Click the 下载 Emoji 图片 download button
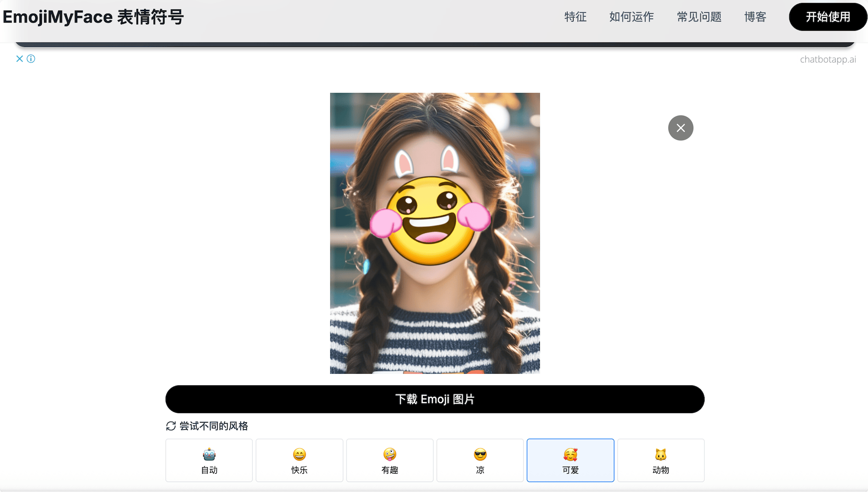 [434, 399]
